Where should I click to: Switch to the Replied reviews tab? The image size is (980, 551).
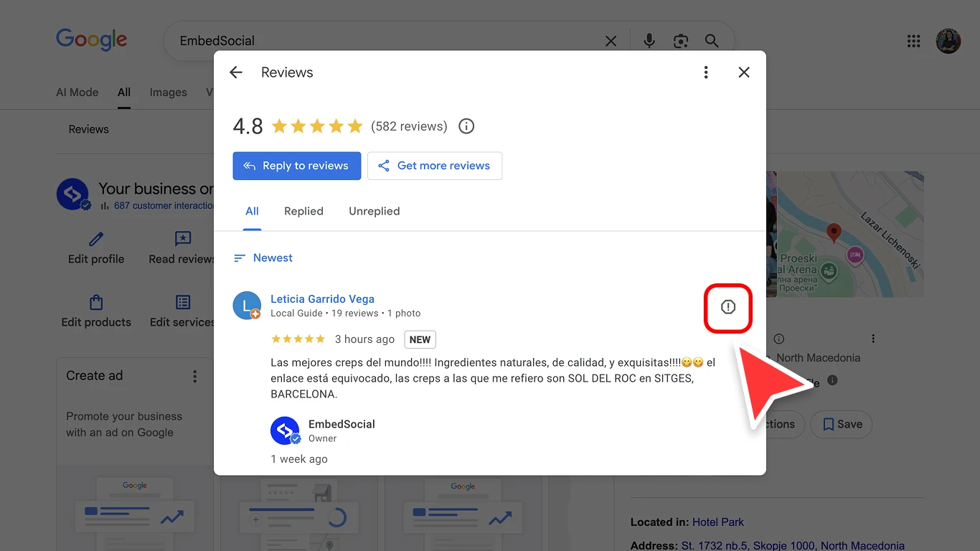303,211
